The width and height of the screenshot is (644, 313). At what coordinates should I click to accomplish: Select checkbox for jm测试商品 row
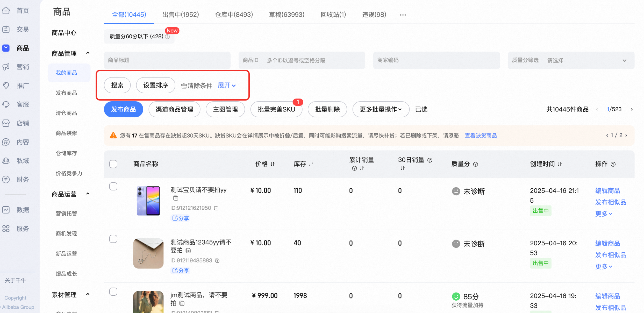click(113, 291)
